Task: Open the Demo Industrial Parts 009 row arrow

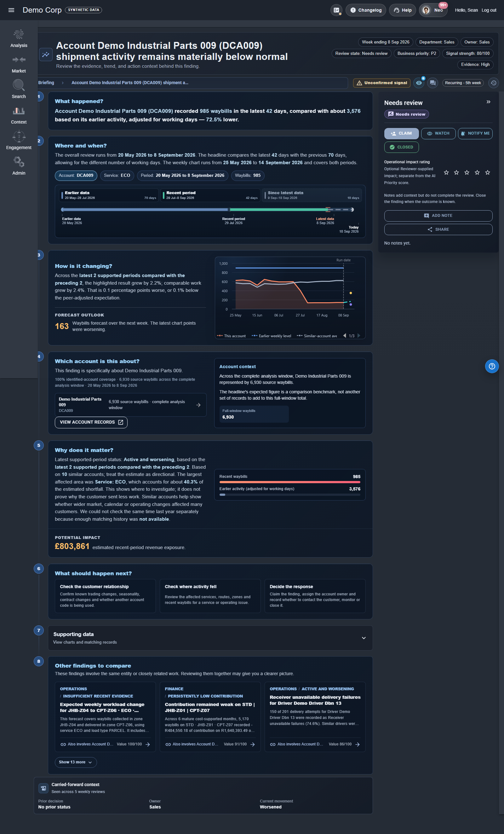Action: click(x=198, y=405)
